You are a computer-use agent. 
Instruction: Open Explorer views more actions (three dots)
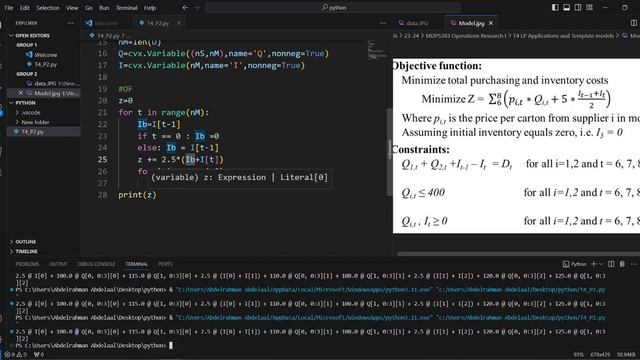[x=71, y=23]
